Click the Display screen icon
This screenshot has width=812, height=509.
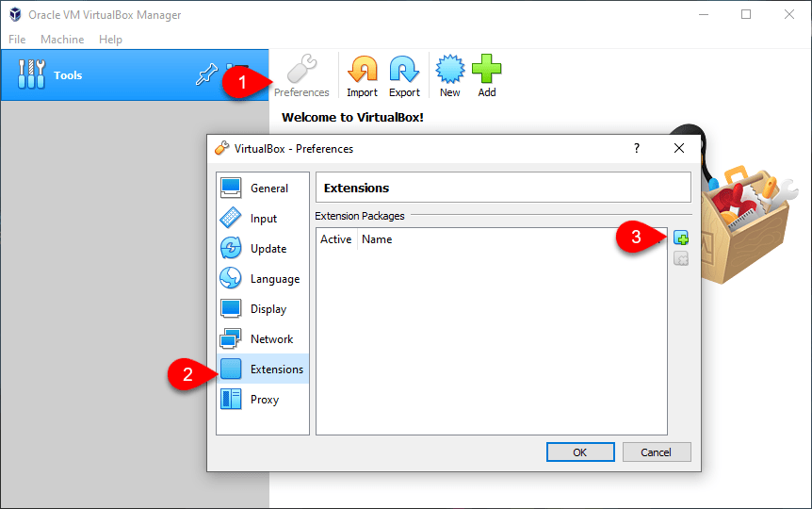(x=231, y=308)
